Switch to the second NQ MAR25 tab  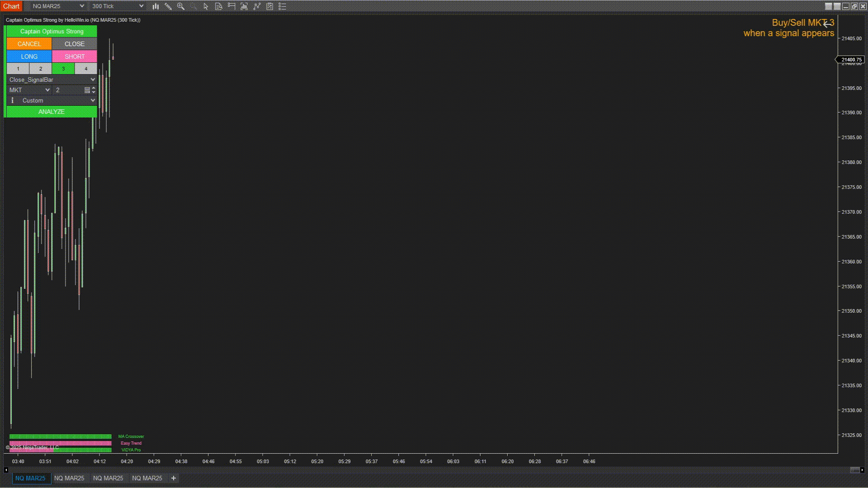coord(69,478)
